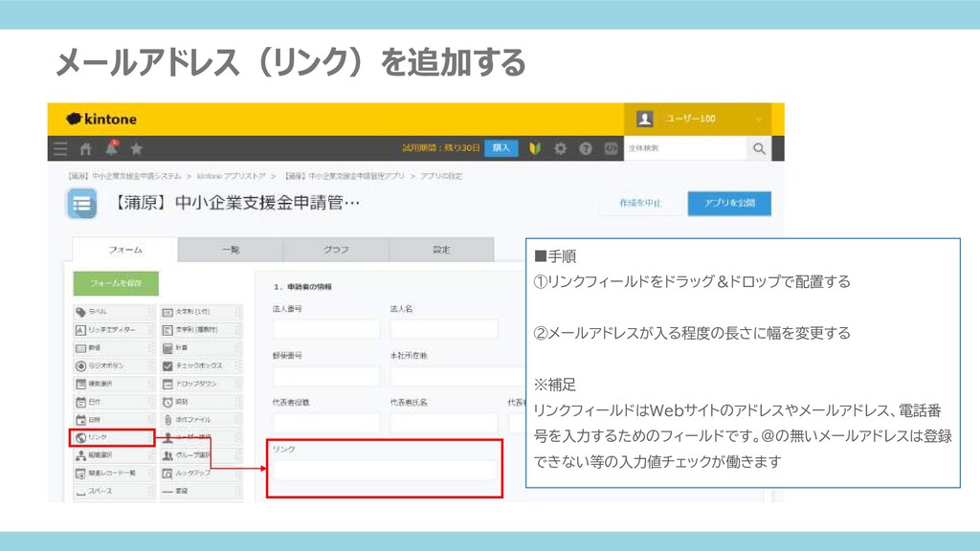Select the スペース field in the palette
Image resolution: width=980 pixels, height=551 pixels.
(x=113, y=492)
